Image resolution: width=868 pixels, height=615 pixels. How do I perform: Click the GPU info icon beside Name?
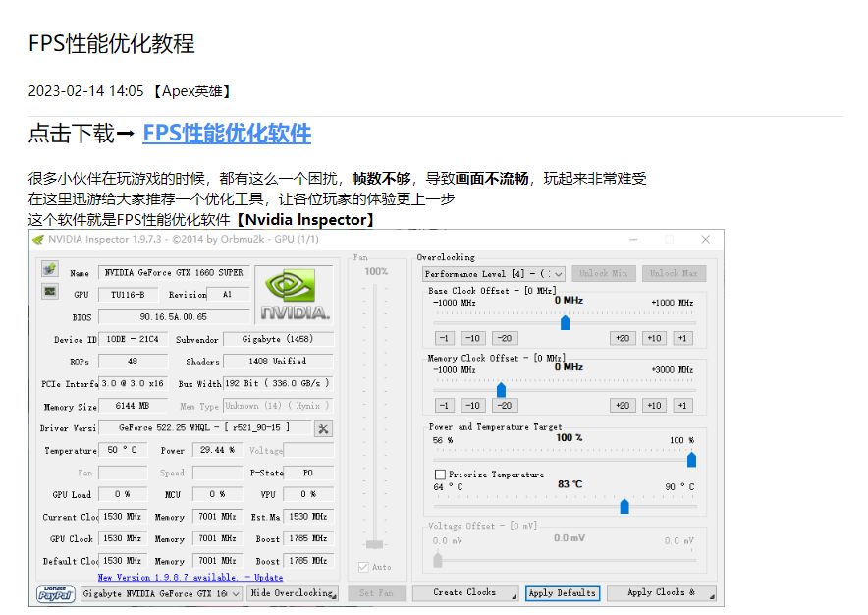tap(50, 269)
